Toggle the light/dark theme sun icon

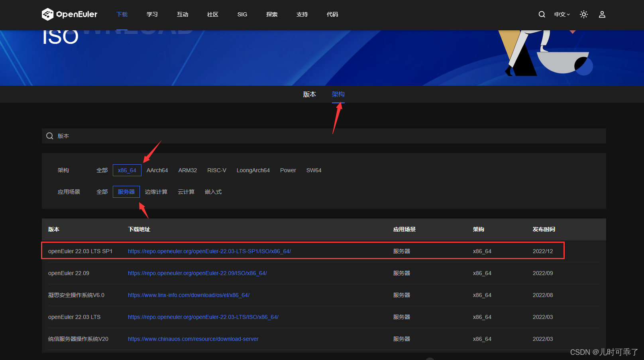[x=584, y=14]
